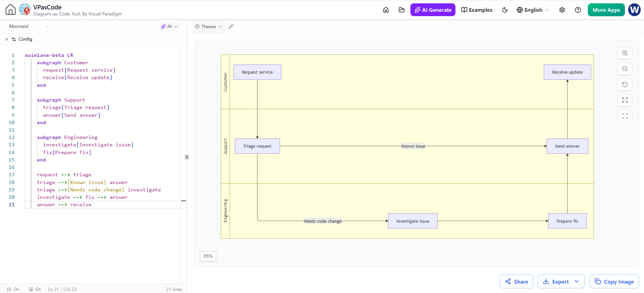This screenshot has width=644, height=293.
Task: Click the More Apps button
Action: [x=606, y=10]
